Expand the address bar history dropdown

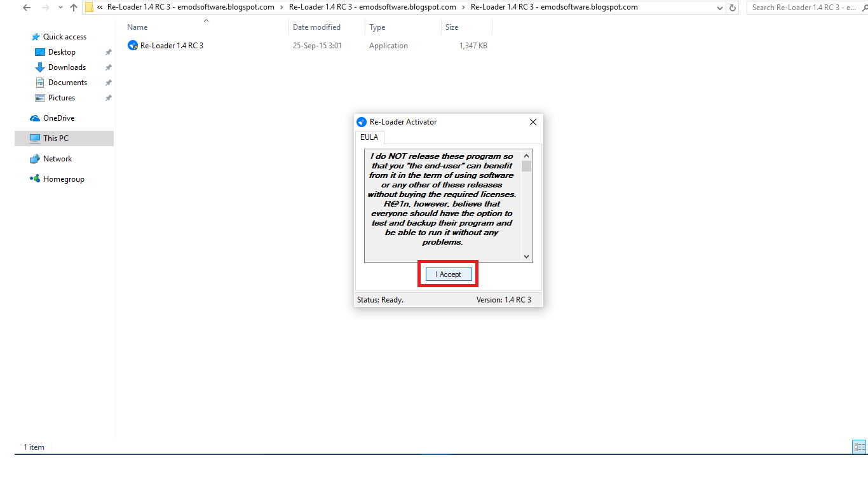pos(719,8)
